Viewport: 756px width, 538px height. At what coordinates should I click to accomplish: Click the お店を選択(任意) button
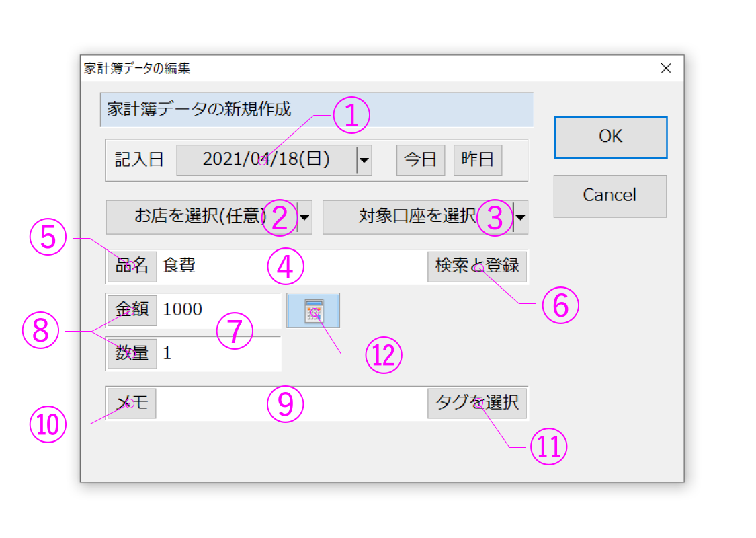coord(200,217)
